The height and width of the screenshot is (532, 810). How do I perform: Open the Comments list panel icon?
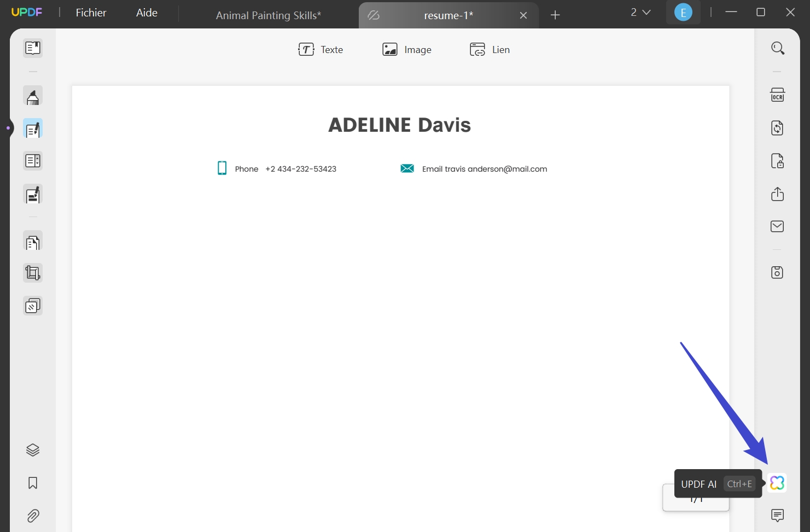(777, 515)
